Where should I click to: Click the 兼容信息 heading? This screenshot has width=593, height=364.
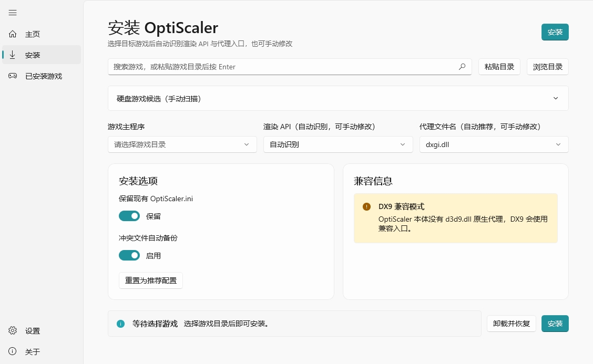click(x=373, y=181)
